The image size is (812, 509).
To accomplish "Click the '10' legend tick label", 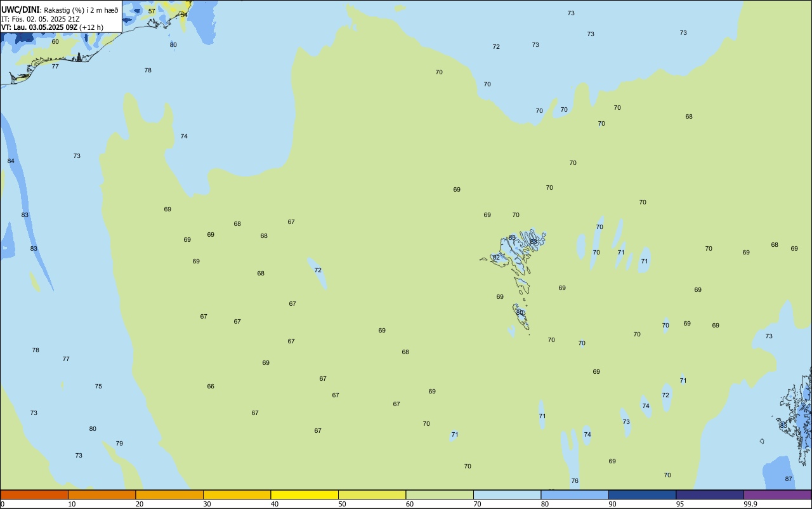I will pos(72,504).
